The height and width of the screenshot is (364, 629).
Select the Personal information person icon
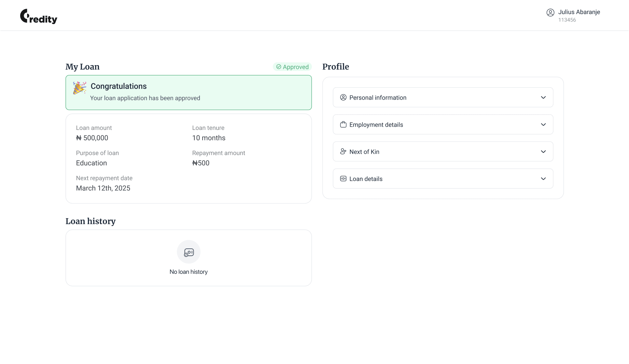[343, 97]
